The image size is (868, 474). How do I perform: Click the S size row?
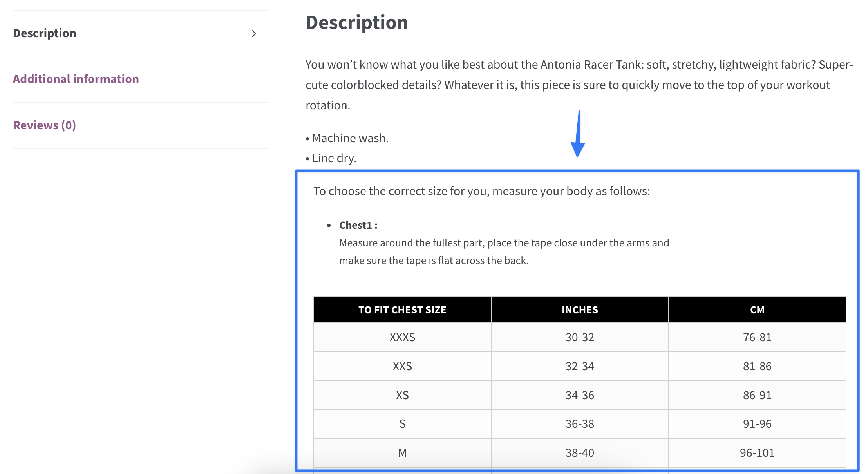(x=402, y=423)
